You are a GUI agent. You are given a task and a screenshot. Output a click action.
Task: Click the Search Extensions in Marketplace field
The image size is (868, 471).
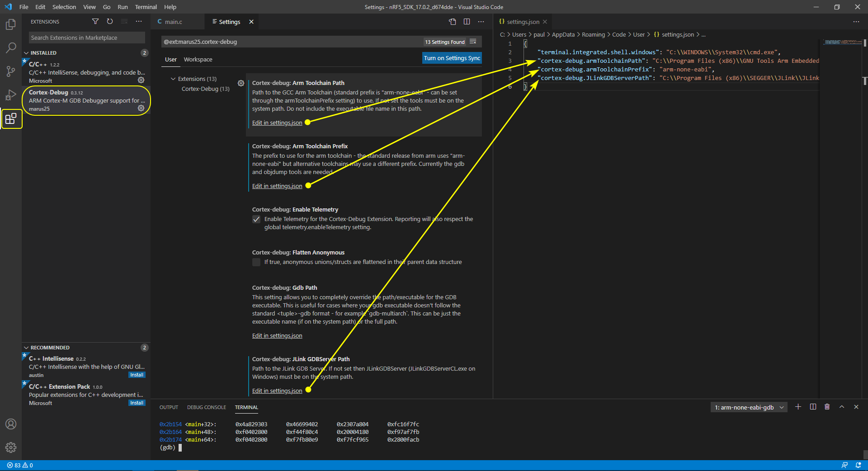pos(87,38)
